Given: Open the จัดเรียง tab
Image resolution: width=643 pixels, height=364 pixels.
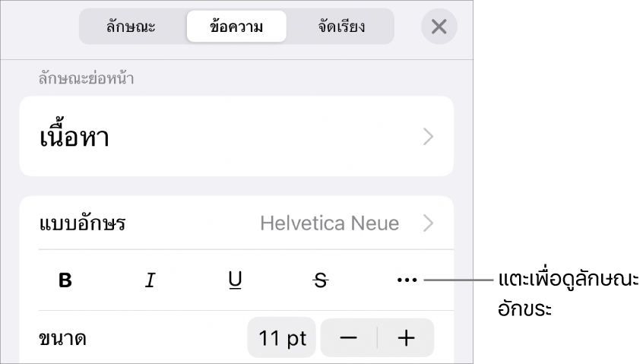Looking at the screenshot, I should (341, 27).
